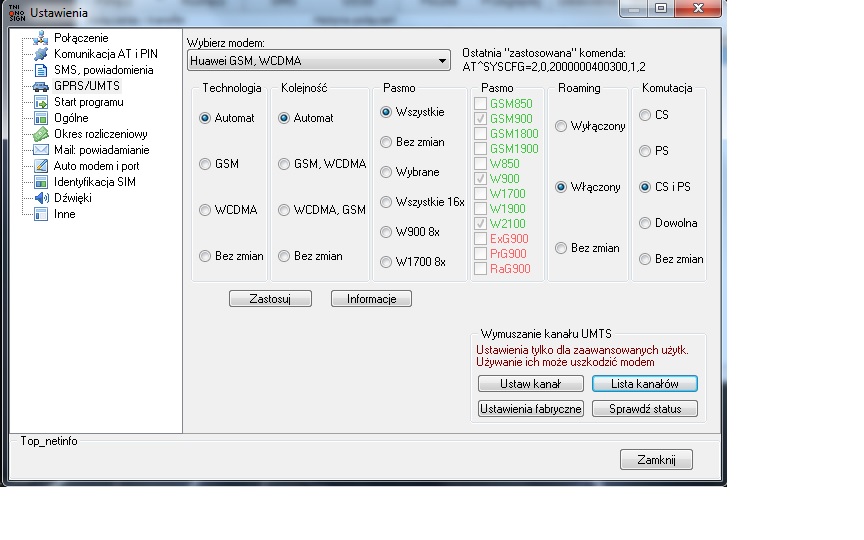Click the Sprawdź status button
This screenshot has width=864, height=540.
tap(644, 409)
